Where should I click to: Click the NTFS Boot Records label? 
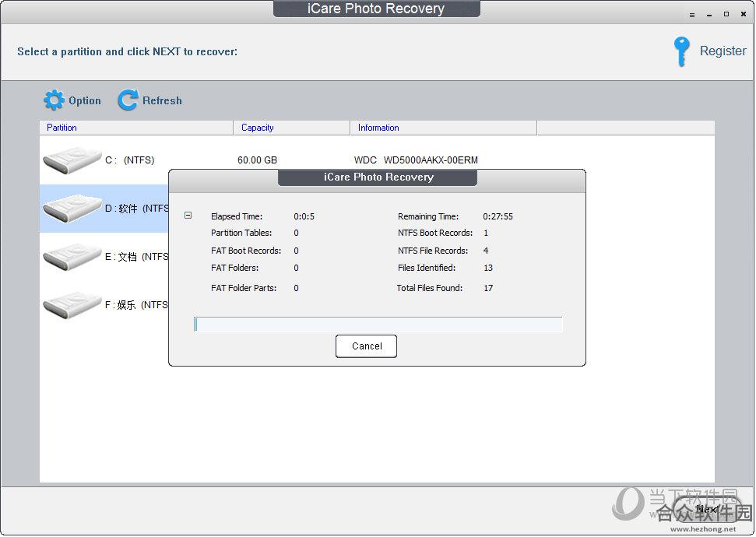435,233
